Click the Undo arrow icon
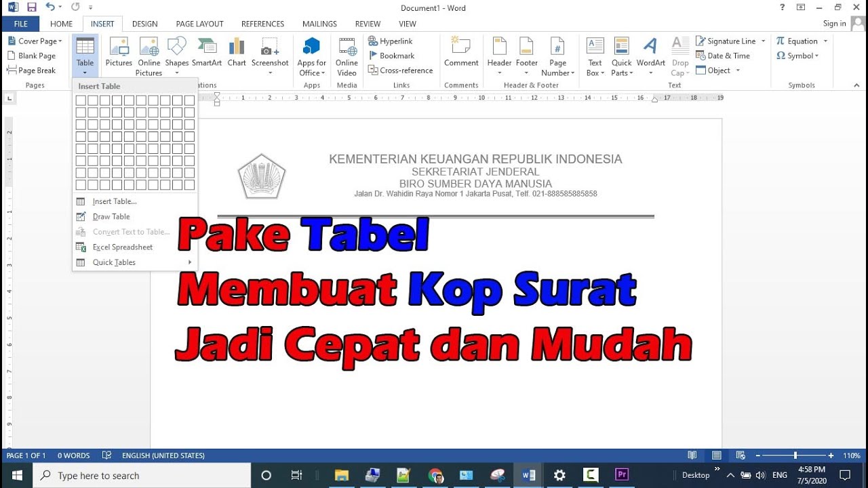Viewport: 868px width, 488px height. click(x=50, y=7)
